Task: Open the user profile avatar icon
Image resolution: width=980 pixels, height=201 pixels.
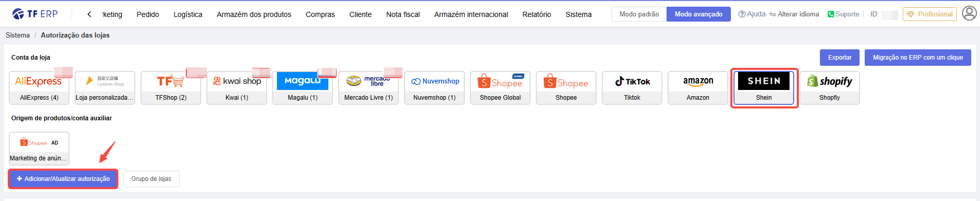Action: point(969,13)
